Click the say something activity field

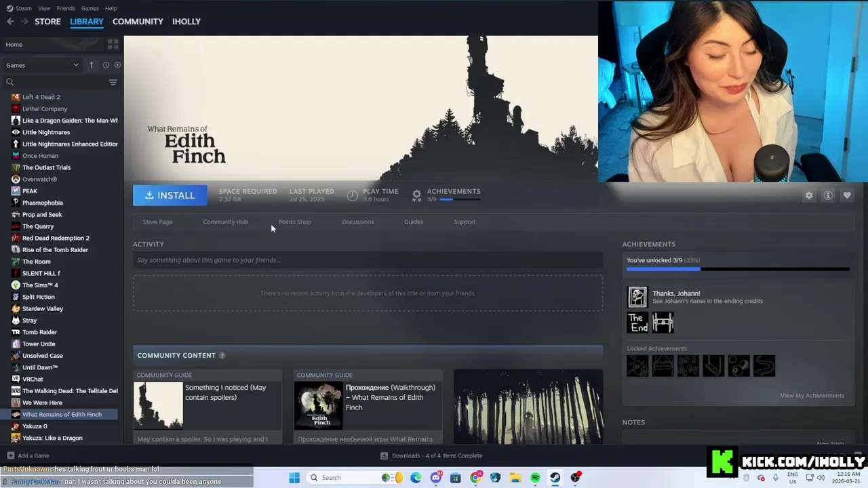[368, 260]
